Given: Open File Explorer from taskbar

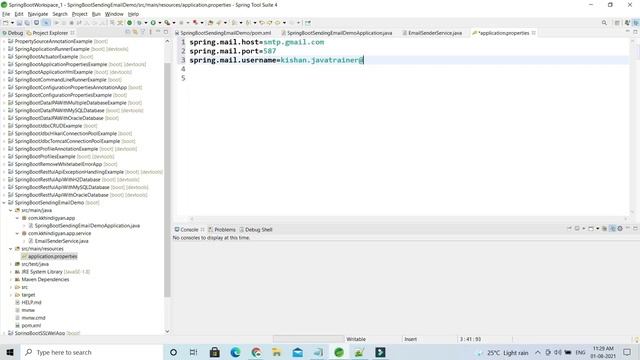Looking at the screenshot, I should (277, 352).
